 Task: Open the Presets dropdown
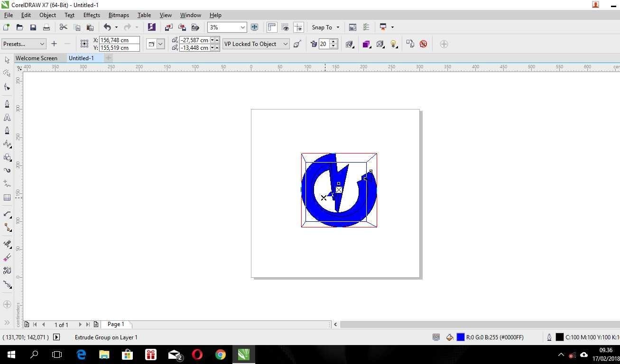pyautogui.click(x=24, y=44)
